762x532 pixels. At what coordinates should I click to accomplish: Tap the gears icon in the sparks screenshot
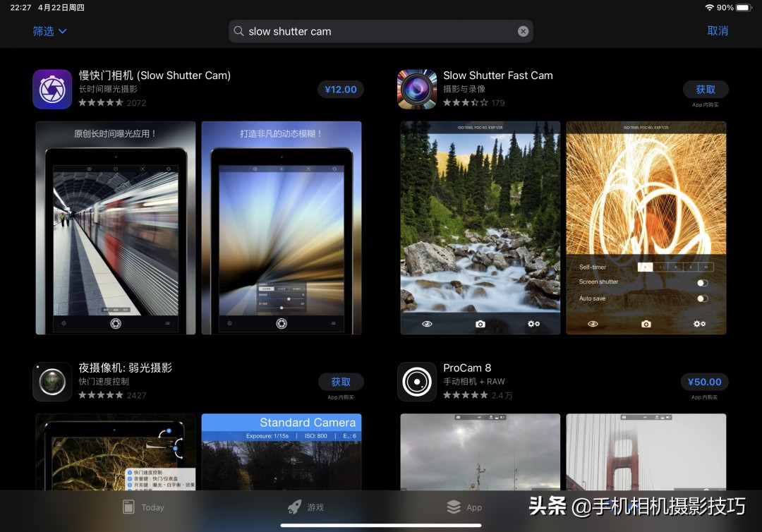699,324
